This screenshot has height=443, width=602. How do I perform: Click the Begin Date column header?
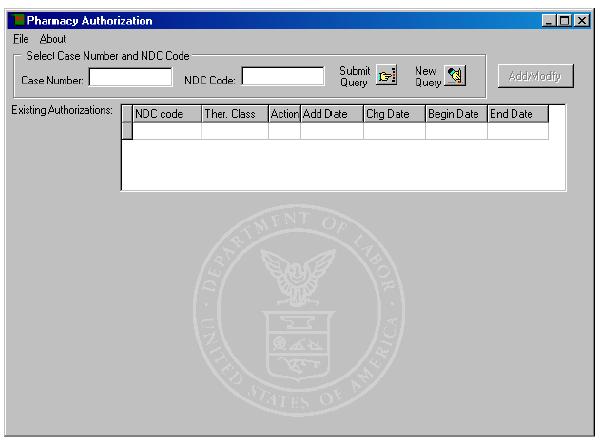455,114
